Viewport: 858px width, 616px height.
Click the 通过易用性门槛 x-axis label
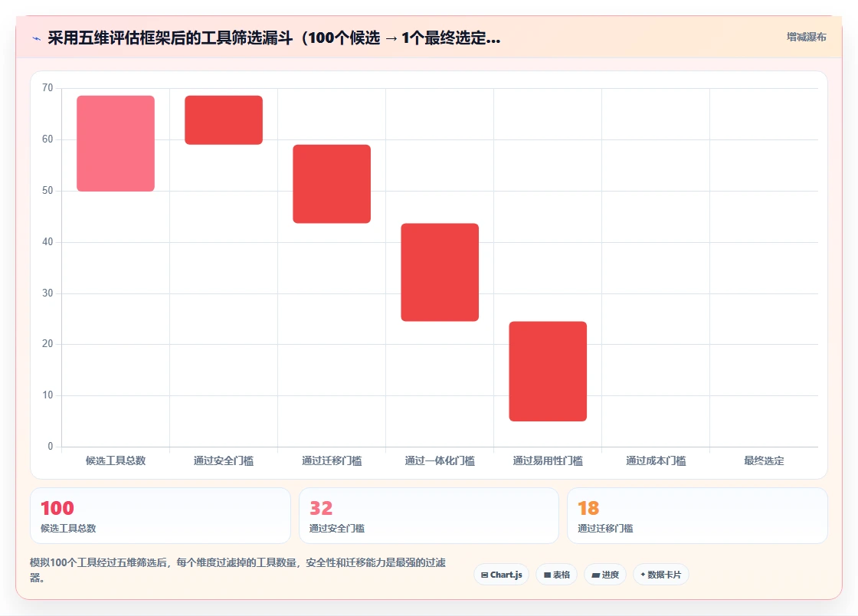[x=548, y=460]
